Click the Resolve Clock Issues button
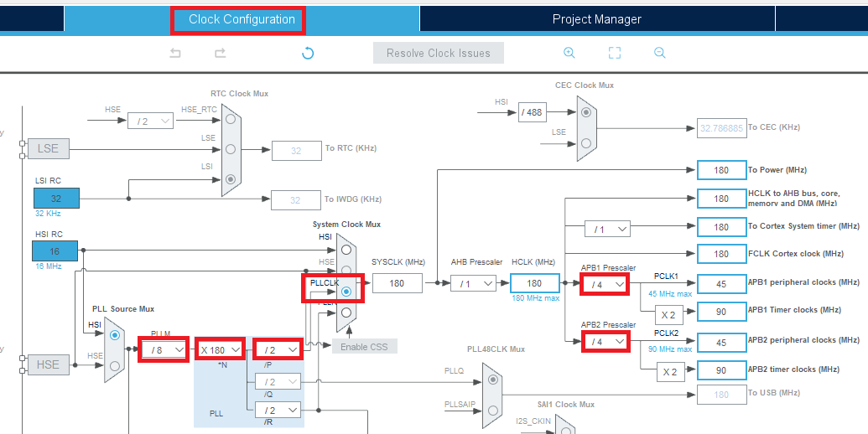Screen dimensions: 868x434 point(438,53)
